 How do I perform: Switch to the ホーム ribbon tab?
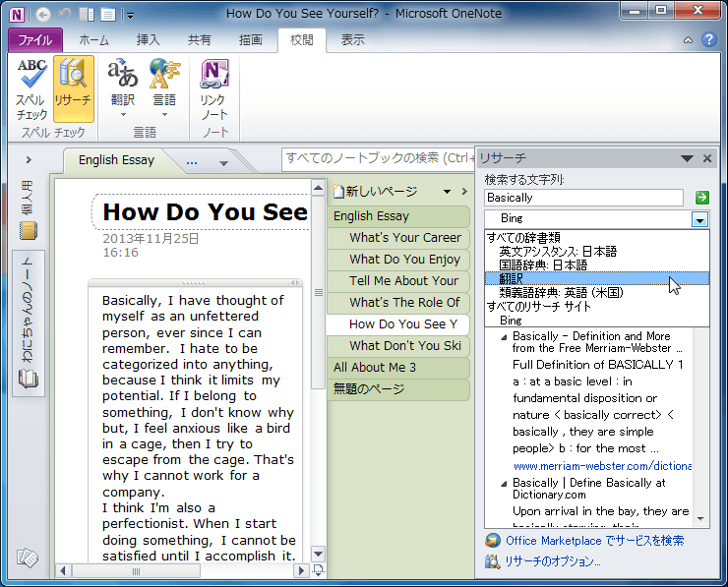(93, 40)
